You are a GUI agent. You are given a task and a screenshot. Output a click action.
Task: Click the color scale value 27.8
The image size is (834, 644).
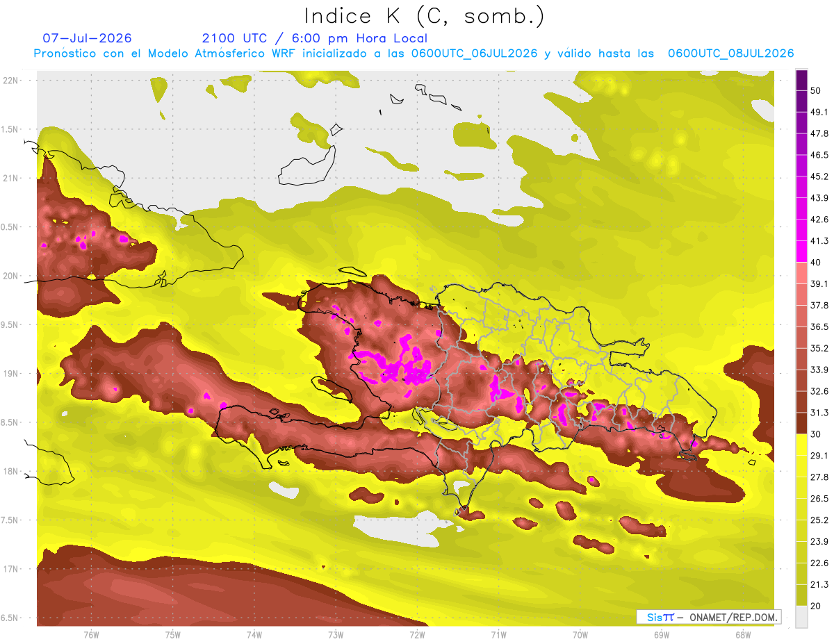(x=819, y=477)
